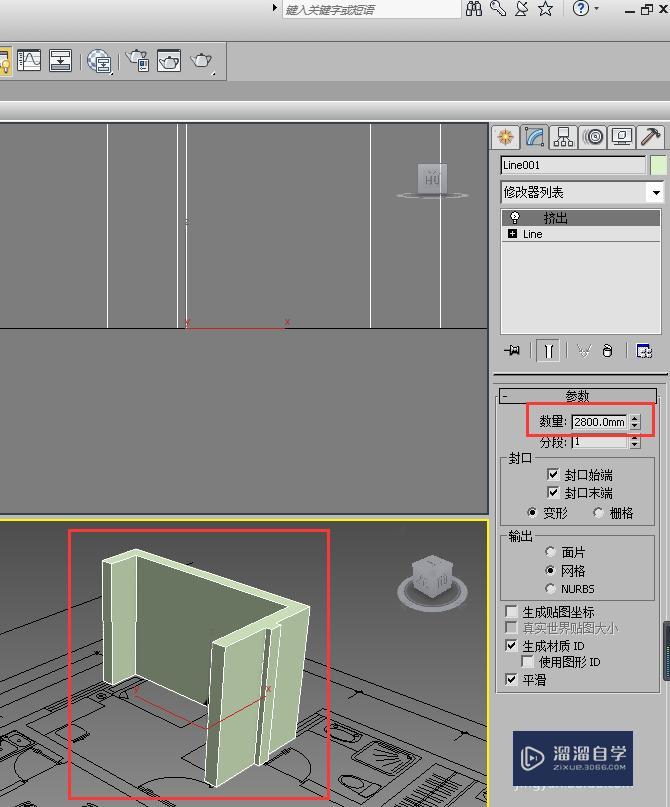Click the satellite Communication Center icon
670x807 pixels.
click(x=521, y=9)
